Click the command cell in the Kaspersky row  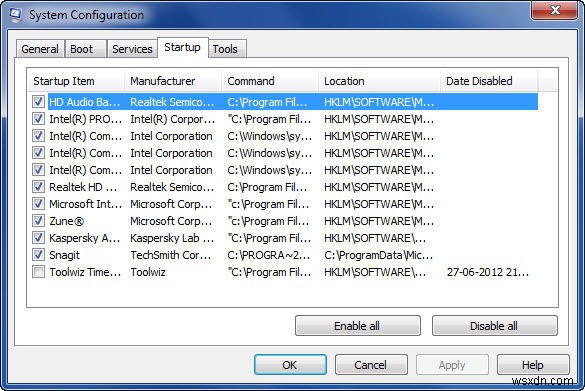pyautogui.click(x=269, y=238)
